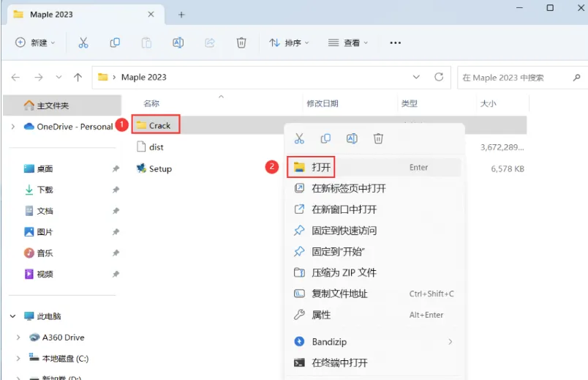Click Maple 2023 in the address bar
The height and width of the screenshot is (380, 588).
click(143, 77)
